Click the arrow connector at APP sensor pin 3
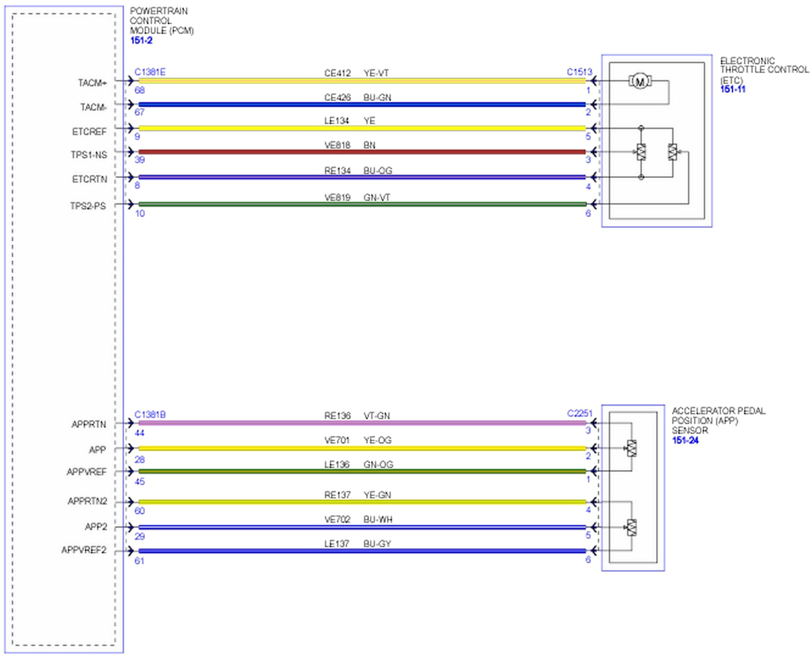 click(x=593, y=422)
